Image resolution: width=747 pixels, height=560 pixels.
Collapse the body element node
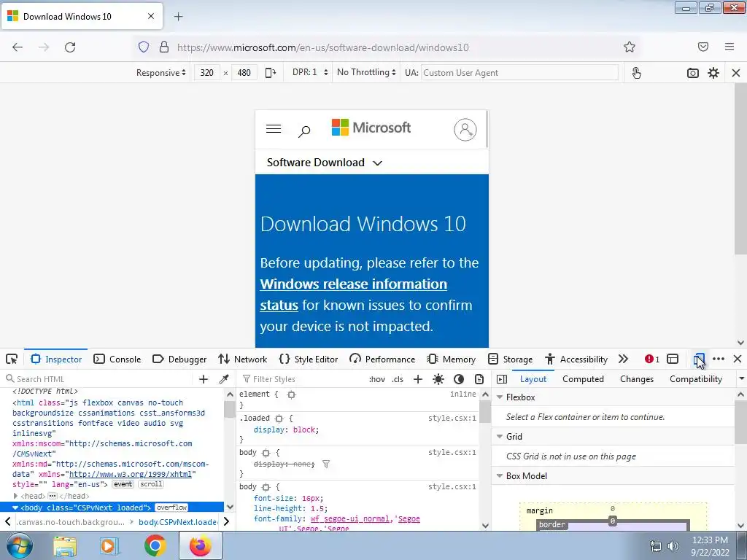[15, 507]
